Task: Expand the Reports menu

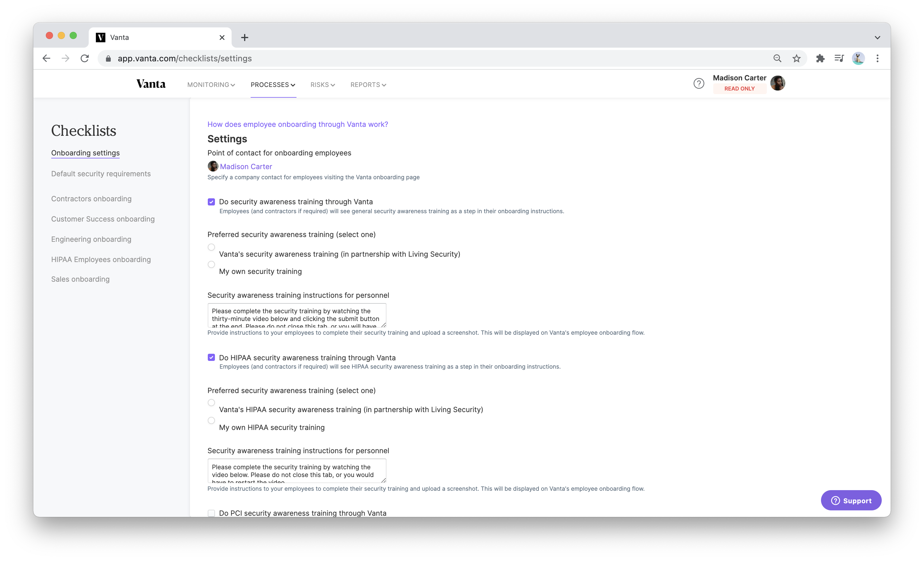Action: pos(368,85)
